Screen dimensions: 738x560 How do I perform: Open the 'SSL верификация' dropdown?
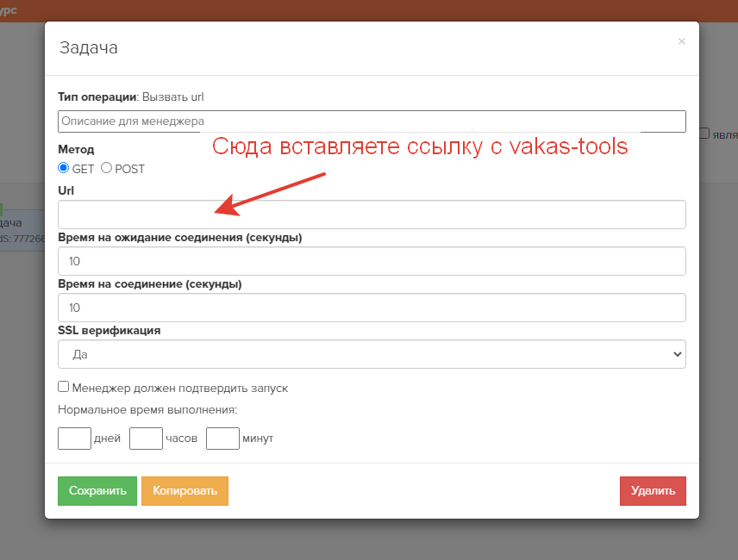(371, 353)
